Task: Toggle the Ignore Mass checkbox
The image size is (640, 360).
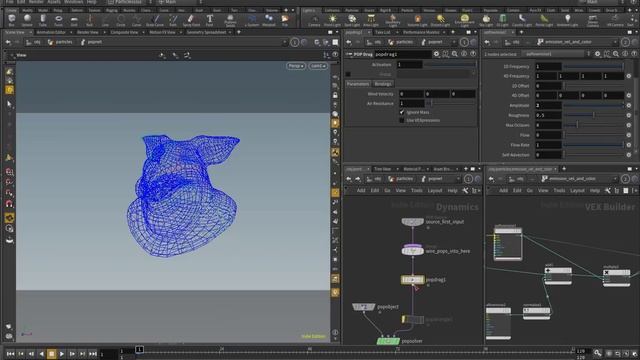Action: 402,112
